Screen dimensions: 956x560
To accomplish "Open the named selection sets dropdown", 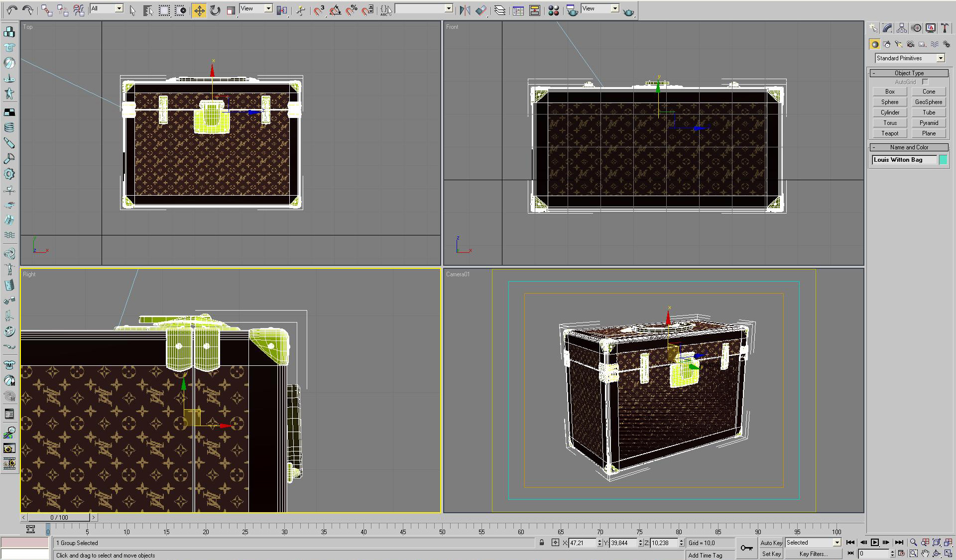I will click(449, 8).
